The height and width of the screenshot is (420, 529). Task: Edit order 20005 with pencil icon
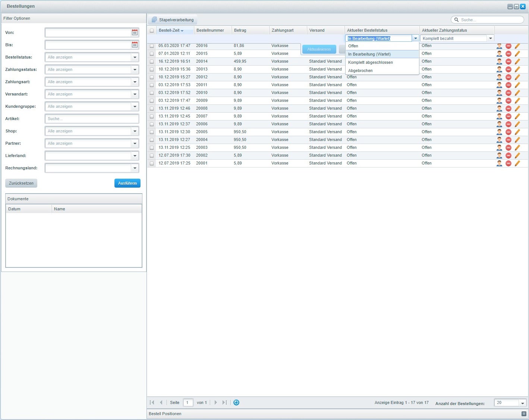coord(517,132)
